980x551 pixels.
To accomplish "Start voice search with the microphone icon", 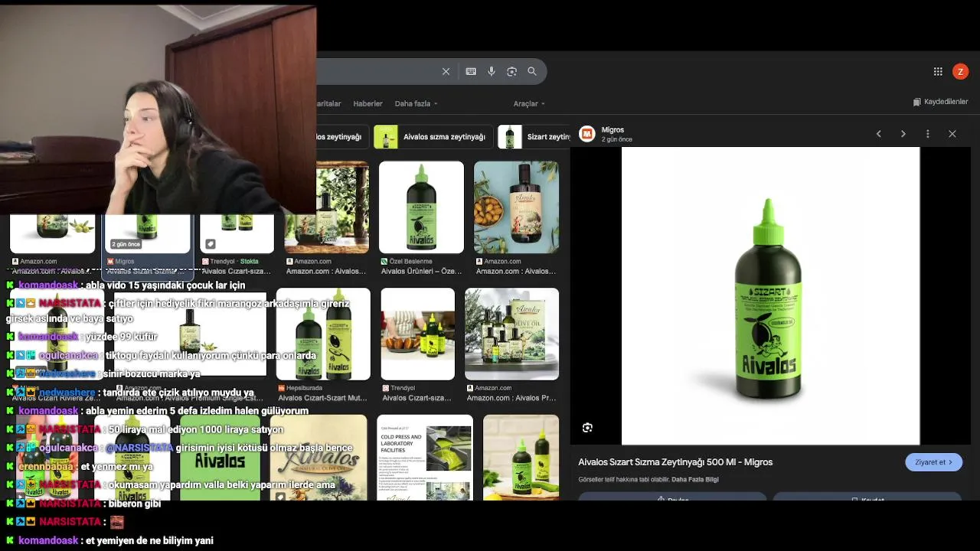I will point(492,71).
